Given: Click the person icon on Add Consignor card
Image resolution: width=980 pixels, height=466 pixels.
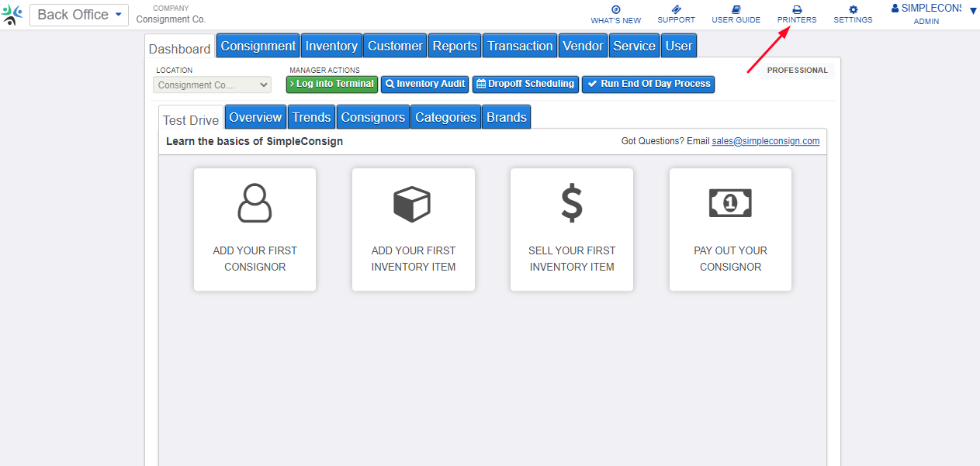Looking at the screenshot, I should point(255,203).
